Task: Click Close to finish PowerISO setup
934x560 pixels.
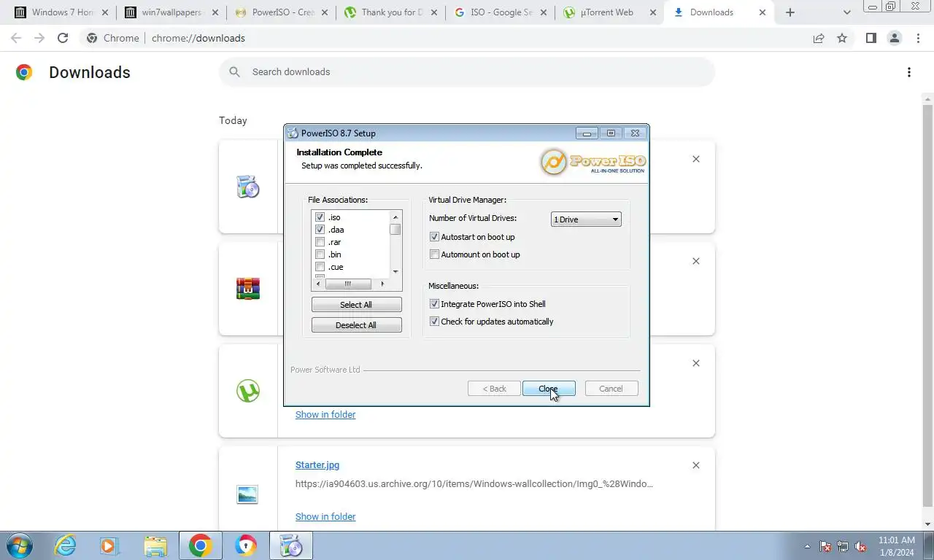Action: [549, 389]
